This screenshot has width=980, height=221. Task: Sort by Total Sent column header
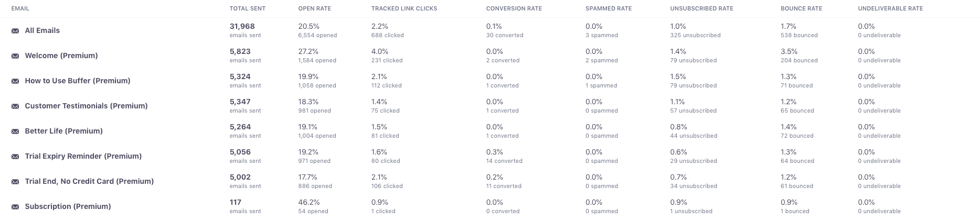coord(248,8)
